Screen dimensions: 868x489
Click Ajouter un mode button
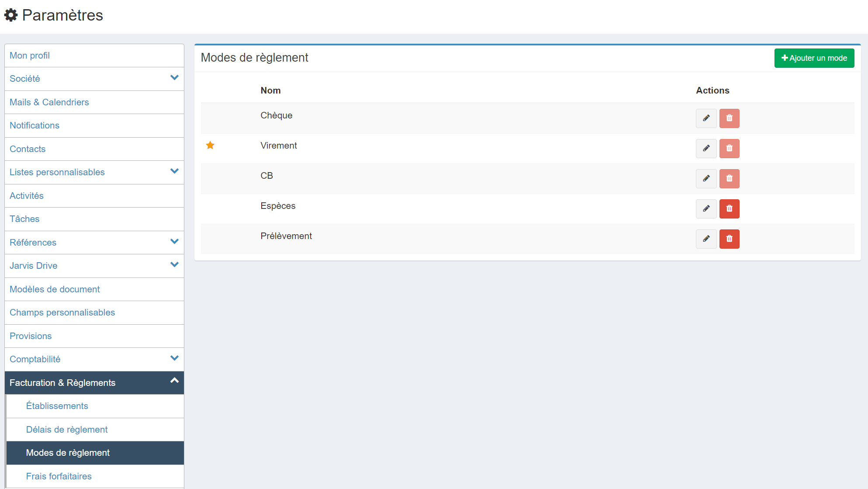point(814,58)
